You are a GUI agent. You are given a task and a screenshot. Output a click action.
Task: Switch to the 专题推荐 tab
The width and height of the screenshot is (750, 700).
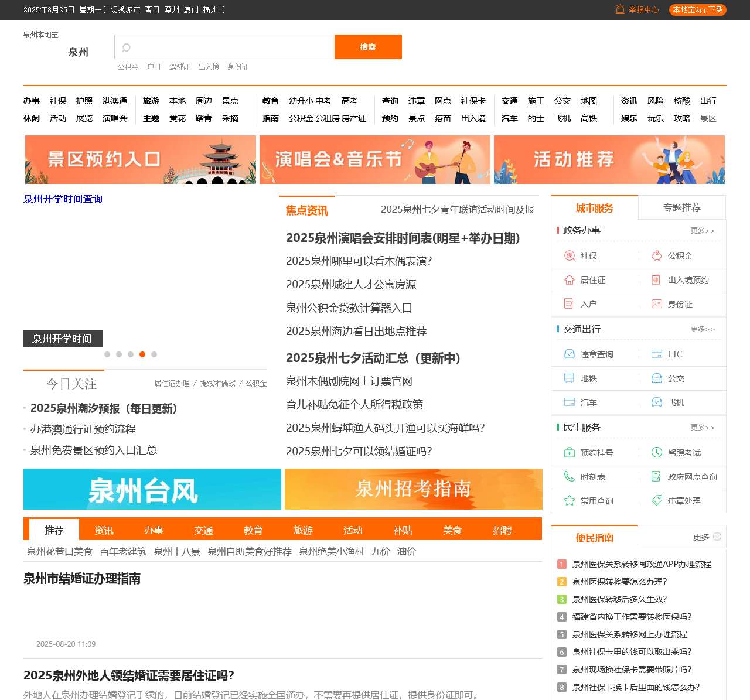[681, 208]
